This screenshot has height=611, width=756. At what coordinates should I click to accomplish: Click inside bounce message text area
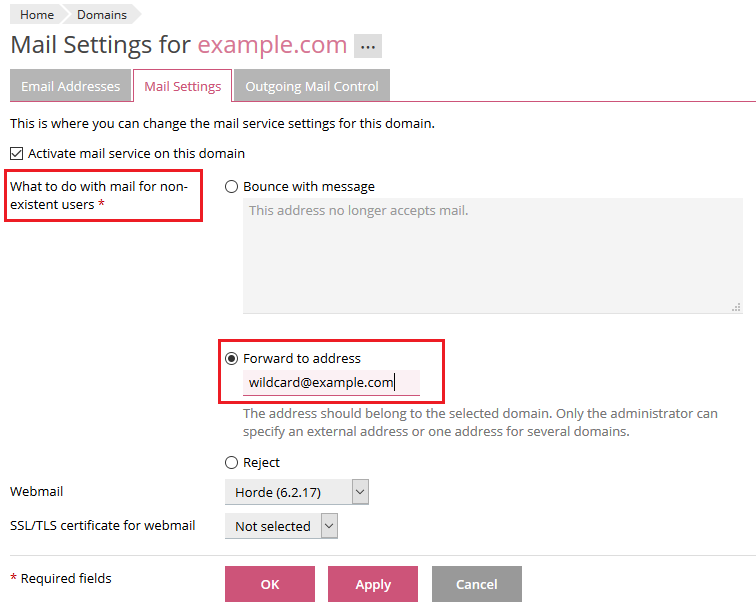point(492,256)
